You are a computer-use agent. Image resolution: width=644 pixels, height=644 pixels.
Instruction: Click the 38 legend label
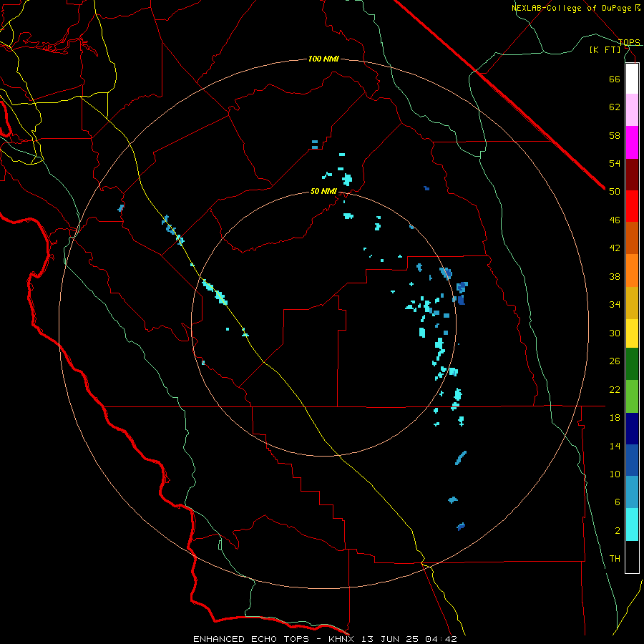pos(615,276)
